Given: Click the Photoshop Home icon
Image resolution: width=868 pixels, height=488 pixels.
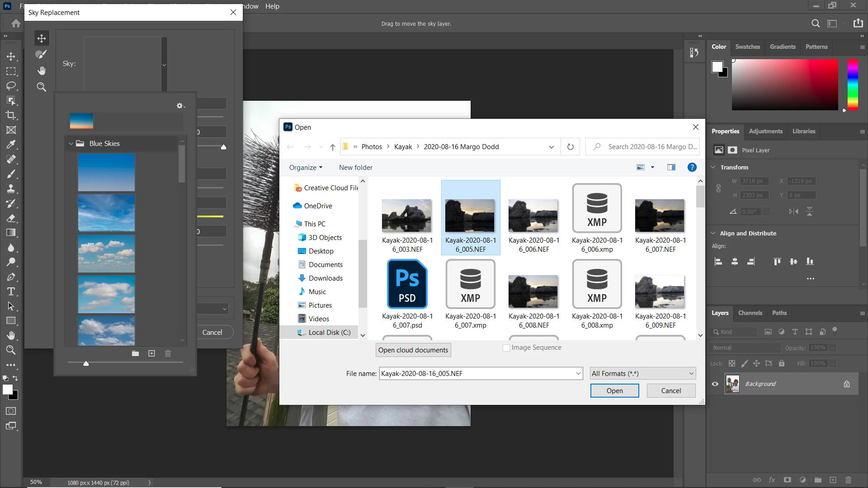Looking at the screenshot, I should tap(16, 23).
